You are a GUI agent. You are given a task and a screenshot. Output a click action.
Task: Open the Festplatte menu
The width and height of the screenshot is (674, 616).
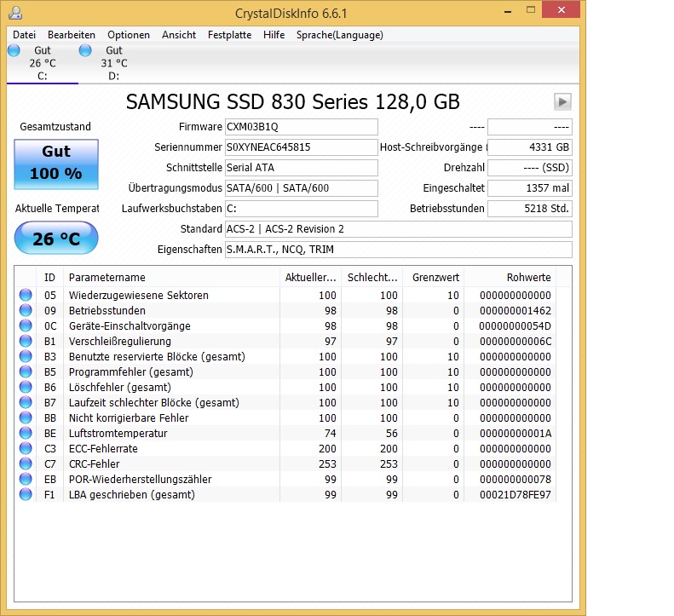coord(229,35)
